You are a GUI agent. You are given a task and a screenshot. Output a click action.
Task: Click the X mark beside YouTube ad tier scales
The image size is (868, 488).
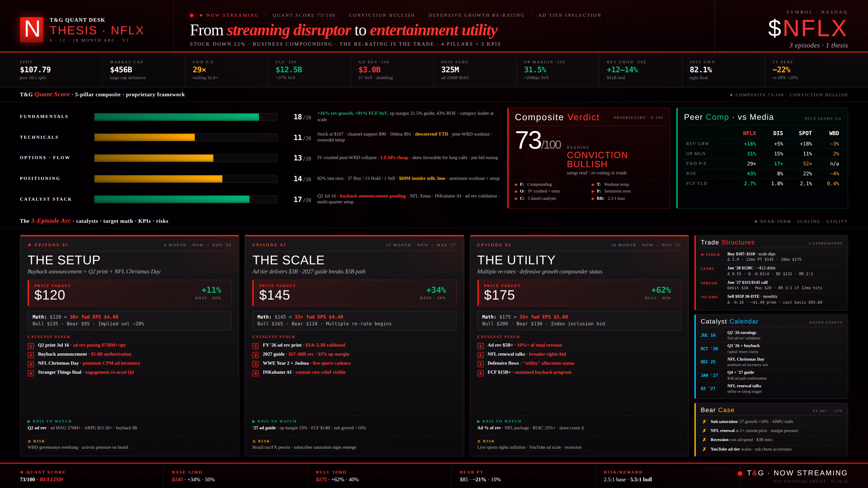point(704,449)
